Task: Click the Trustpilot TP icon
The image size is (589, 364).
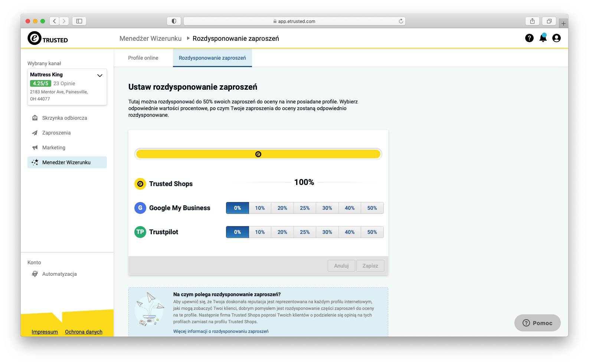Action: [140, 232]
